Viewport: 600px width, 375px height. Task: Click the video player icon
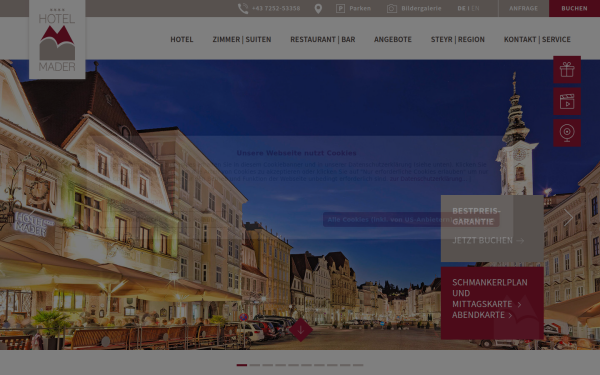(x=567, y=101)
